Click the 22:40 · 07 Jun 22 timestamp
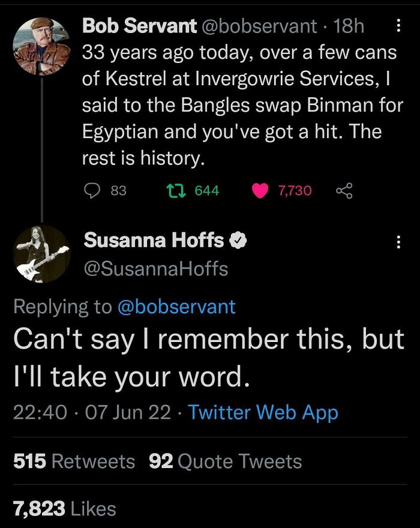Image resolution: width=420 pixels, height=528 pixels. [x=92, y=413]
